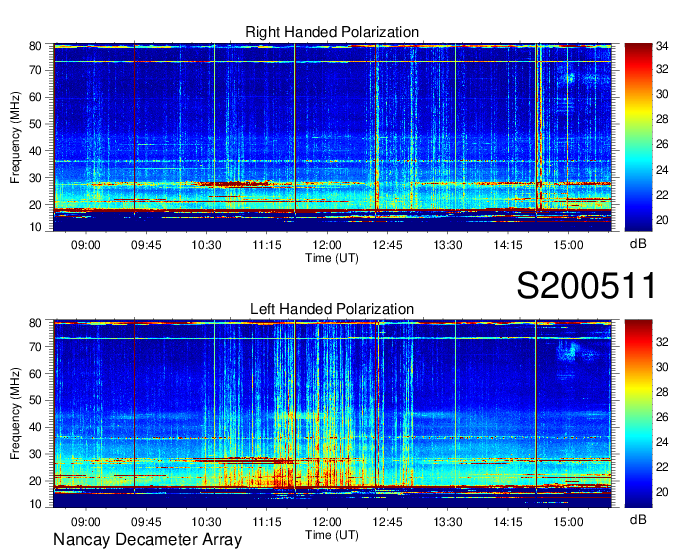Click "40" MHz tick on Left Handed frequency axis

[35, 427]
